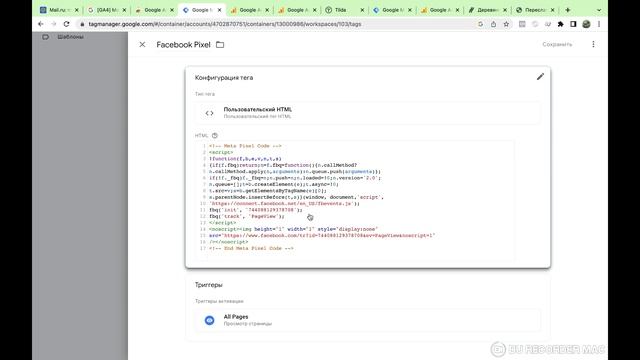Open Шаблоны in the left sidebar
640x360 pixels.
click(x=70, y=37)
